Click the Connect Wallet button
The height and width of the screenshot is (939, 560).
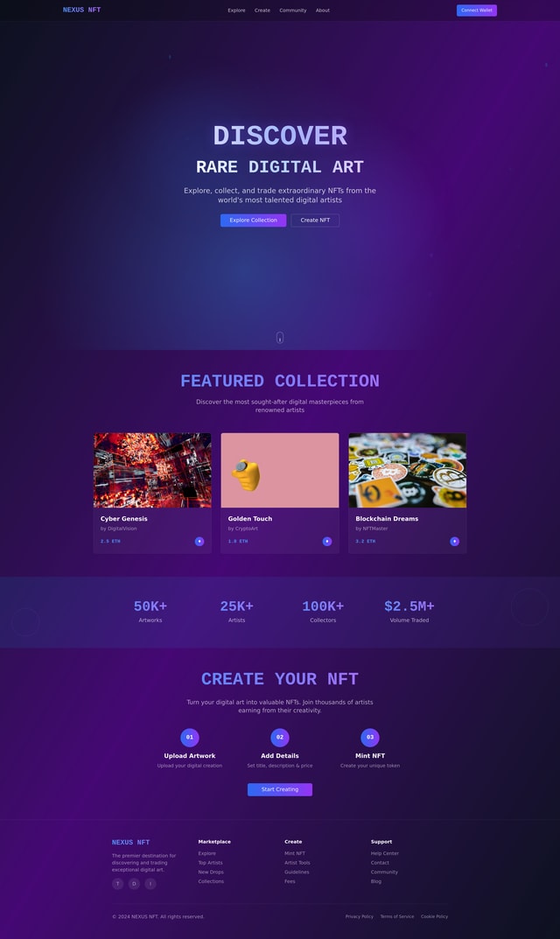coord(477,11)
